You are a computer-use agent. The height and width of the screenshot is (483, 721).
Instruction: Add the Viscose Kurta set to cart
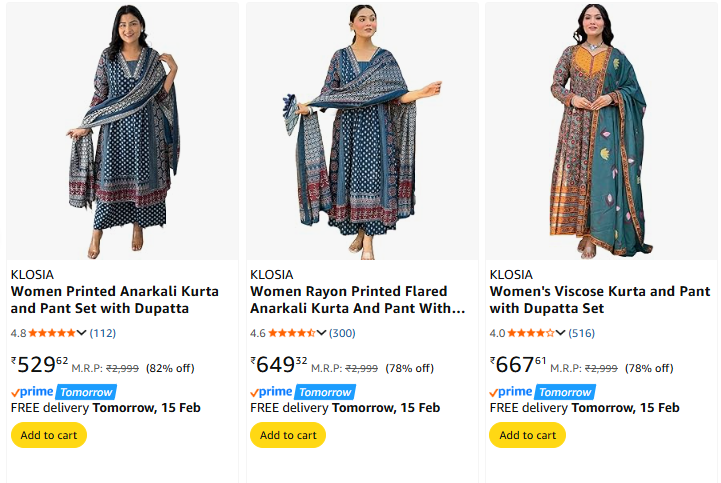(527, 435)
